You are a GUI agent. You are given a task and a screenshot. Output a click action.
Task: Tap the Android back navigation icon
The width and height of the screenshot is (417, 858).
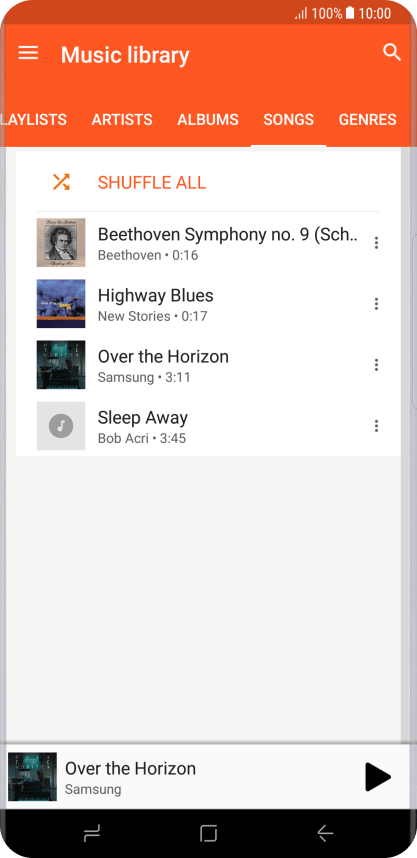click(x=325, y=833)
